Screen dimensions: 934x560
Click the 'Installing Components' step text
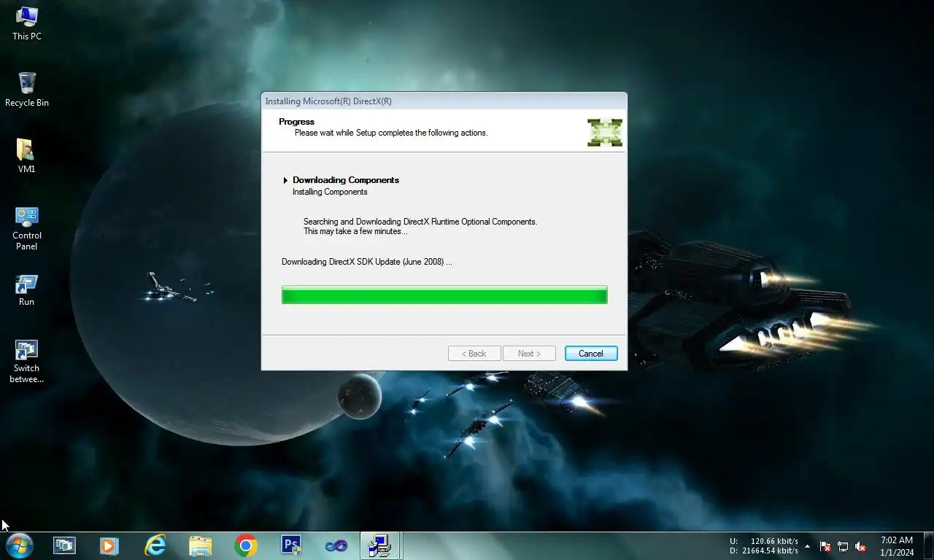(x=330, y=192)
